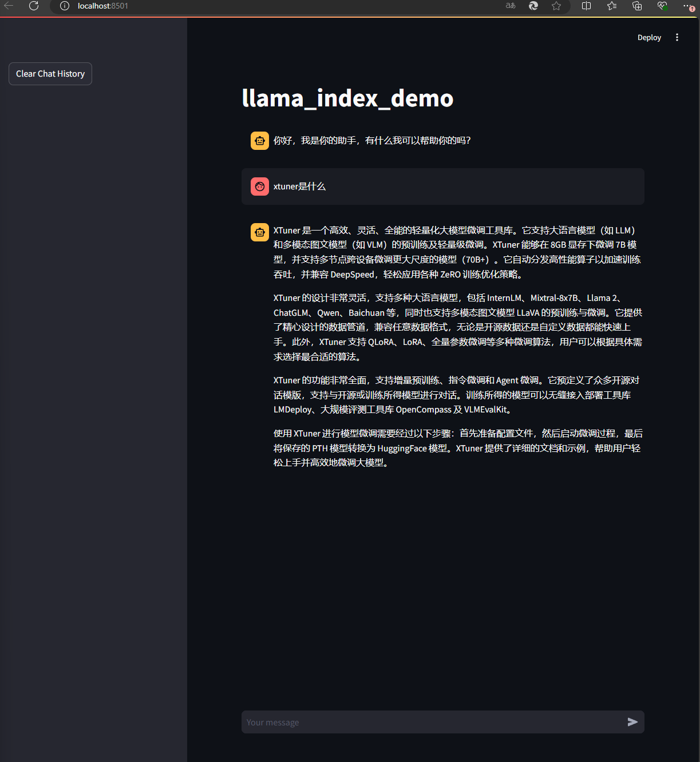700x762 pixels.
Task: Click the Your message input field
Action: pyautogui.click(x=401, y=722)
